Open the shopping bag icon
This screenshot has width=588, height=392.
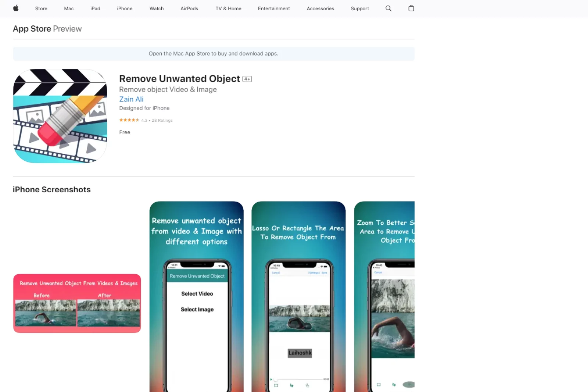click(x=411, y=8)
